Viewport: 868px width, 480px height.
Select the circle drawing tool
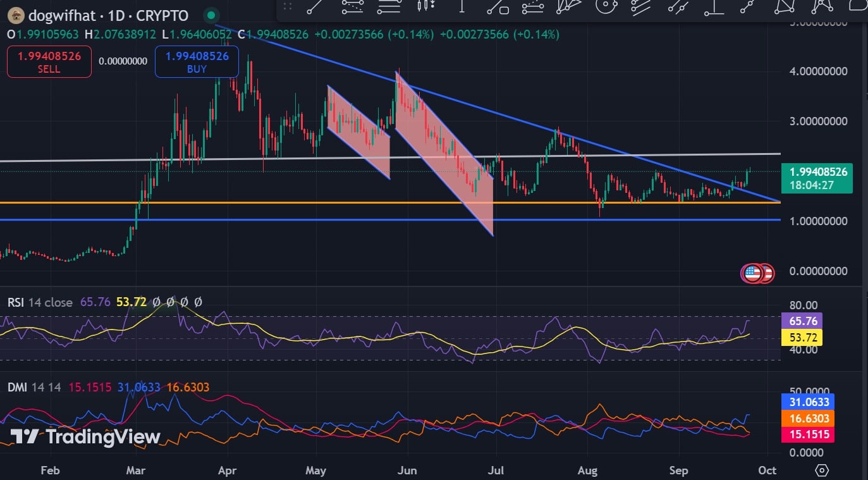click(x=607, y=6)
